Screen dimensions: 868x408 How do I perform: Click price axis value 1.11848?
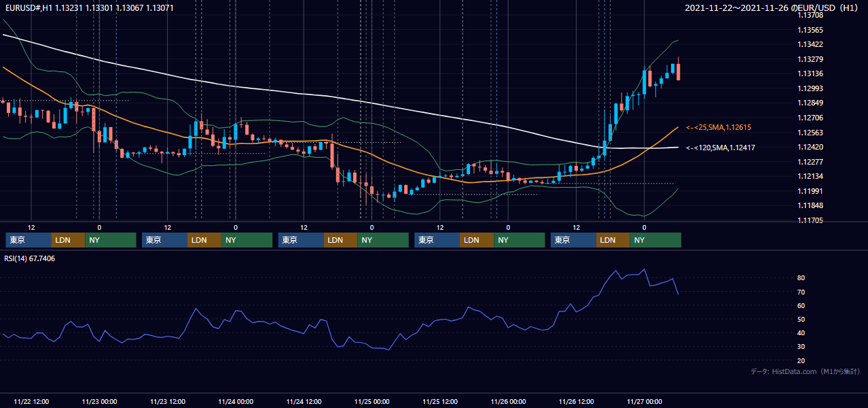[x=811, y=205]
